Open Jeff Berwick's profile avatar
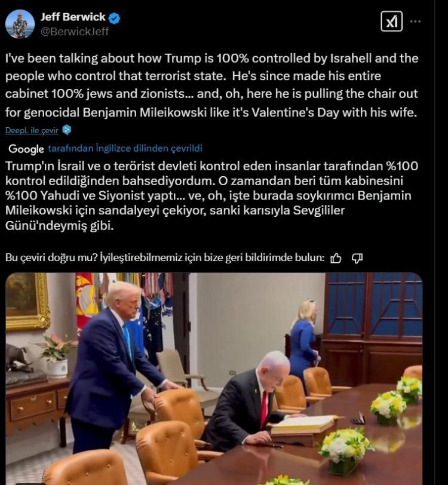 20,24
